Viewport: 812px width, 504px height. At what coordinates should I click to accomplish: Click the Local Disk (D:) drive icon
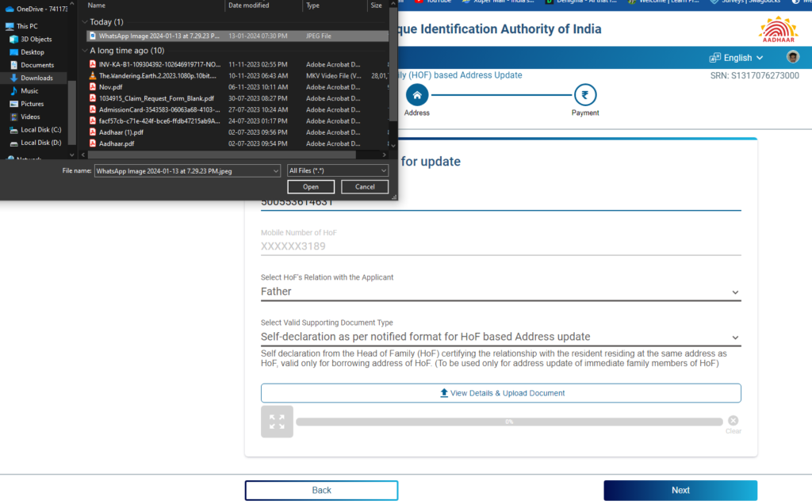[x=14, y=143]
